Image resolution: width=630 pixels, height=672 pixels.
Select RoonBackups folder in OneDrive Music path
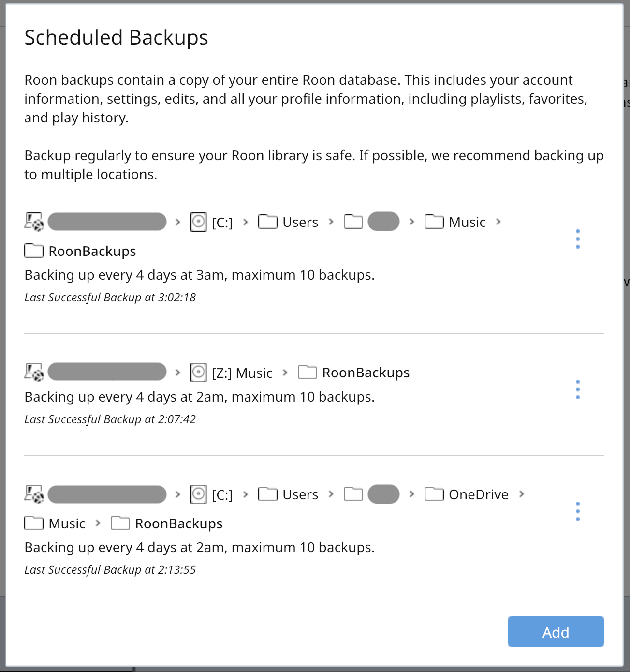pos(167,523)
